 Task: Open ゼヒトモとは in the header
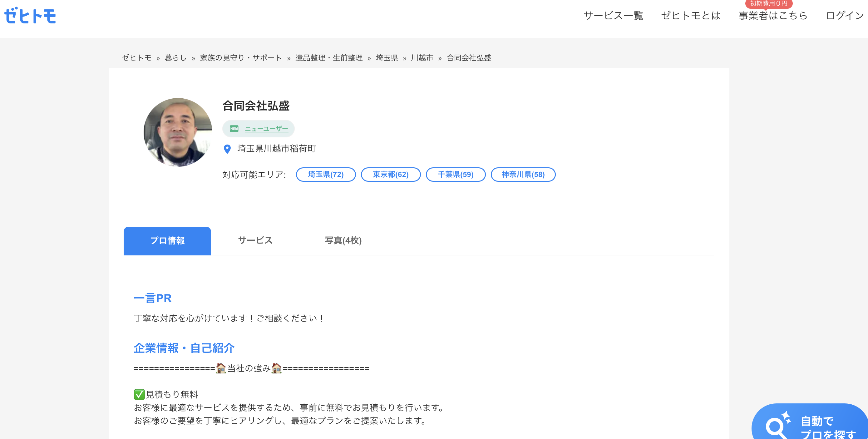tap(691, 16)
